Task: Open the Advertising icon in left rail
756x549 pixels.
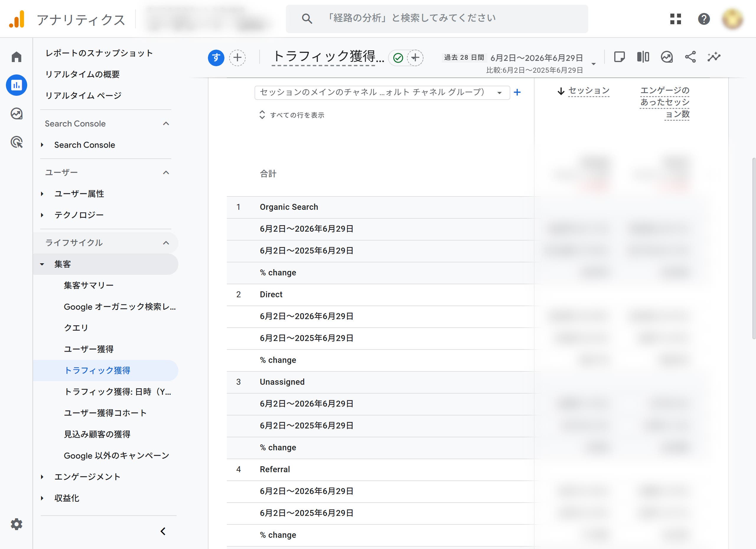Action: (16, 142)
